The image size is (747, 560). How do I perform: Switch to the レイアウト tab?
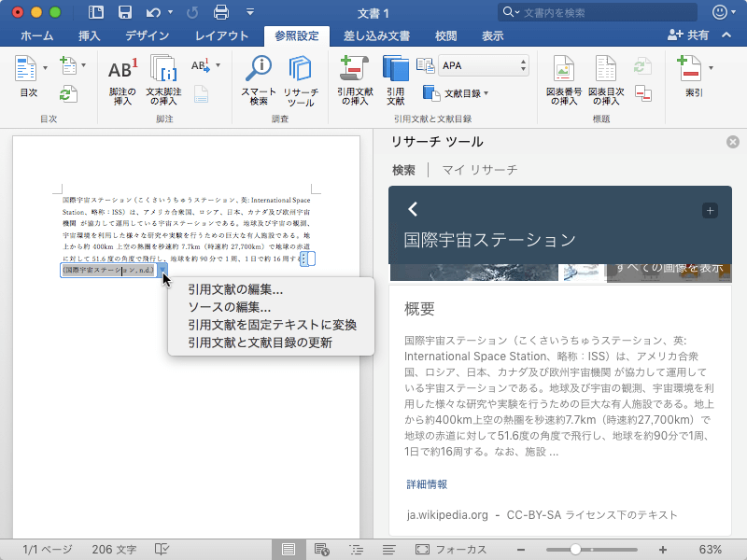(x=221, y=35)
